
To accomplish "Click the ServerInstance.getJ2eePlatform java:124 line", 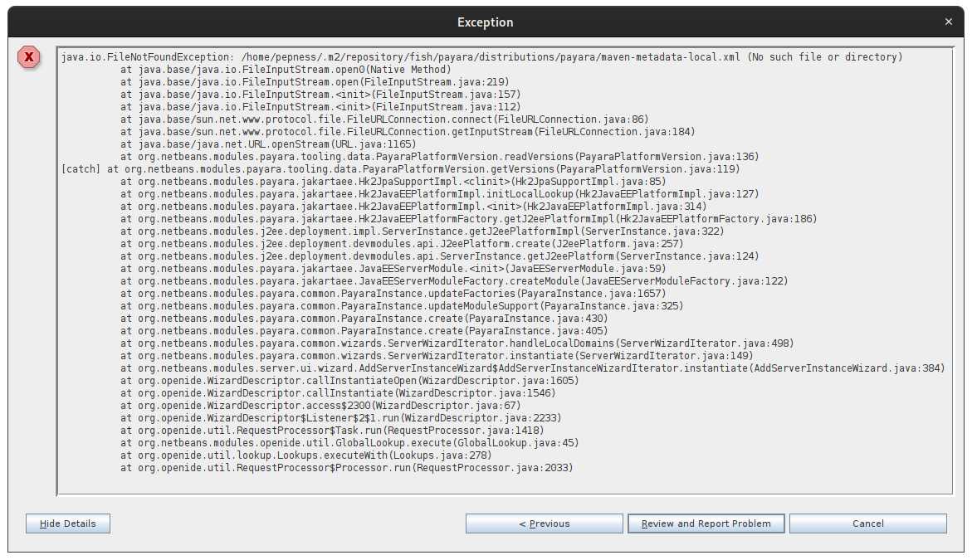I will click(x=439, y=256).
